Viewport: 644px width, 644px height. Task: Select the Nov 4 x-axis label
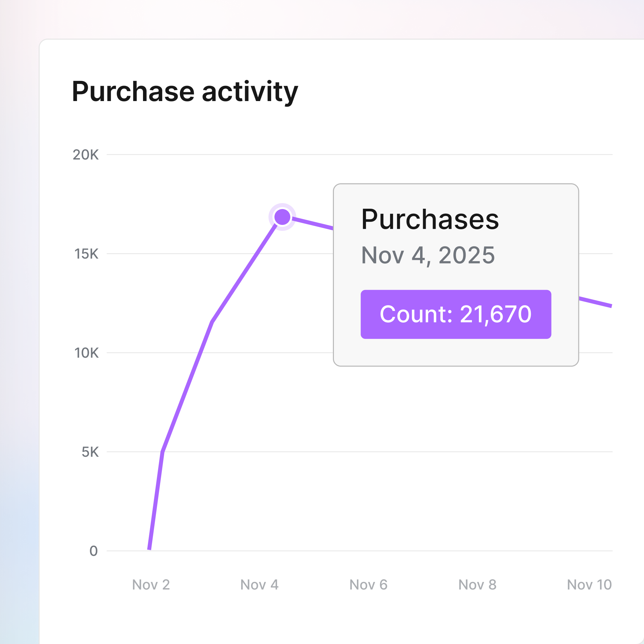point(259,585)
